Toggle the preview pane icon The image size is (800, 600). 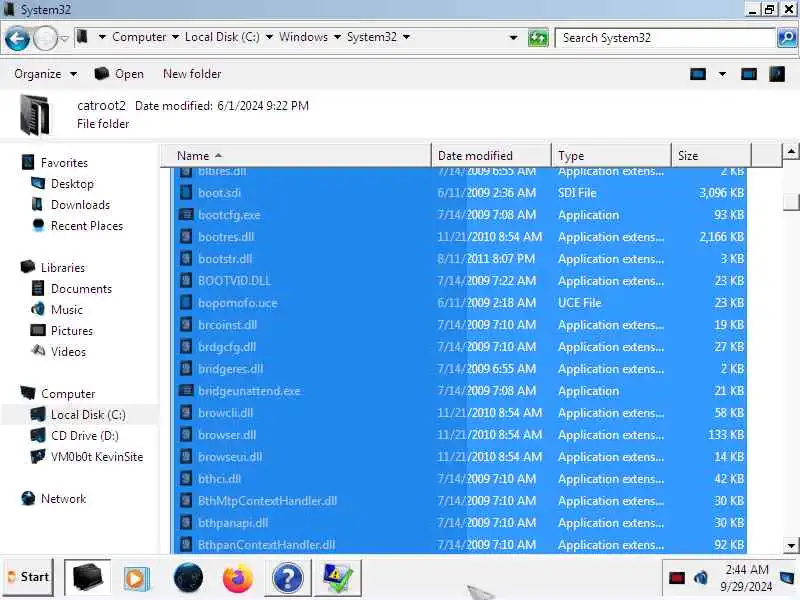748,74
